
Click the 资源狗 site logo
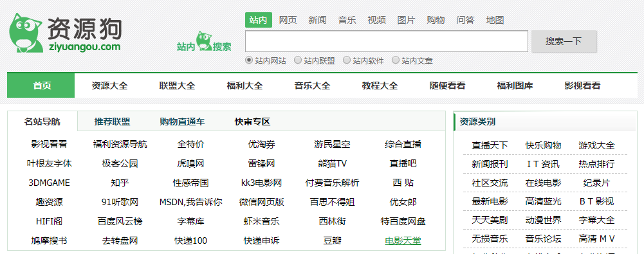tap(66, 33)
